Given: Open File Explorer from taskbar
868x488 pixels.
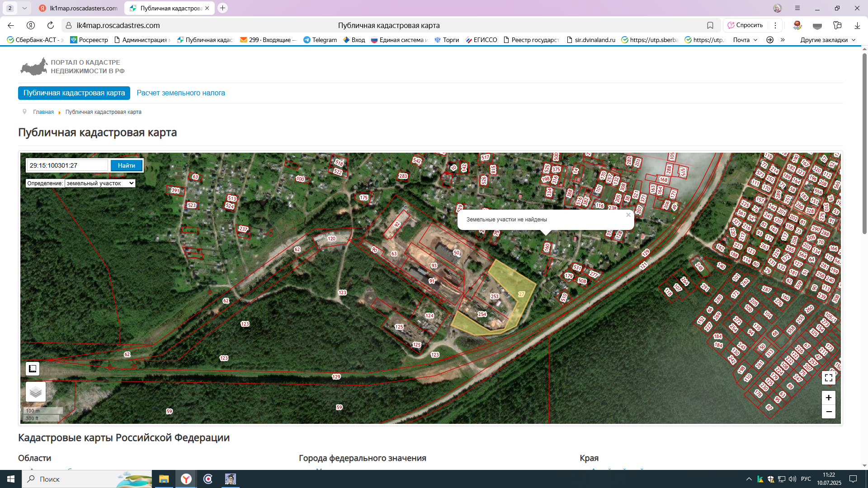Looking at the screenshot, I should click(164, 479).
